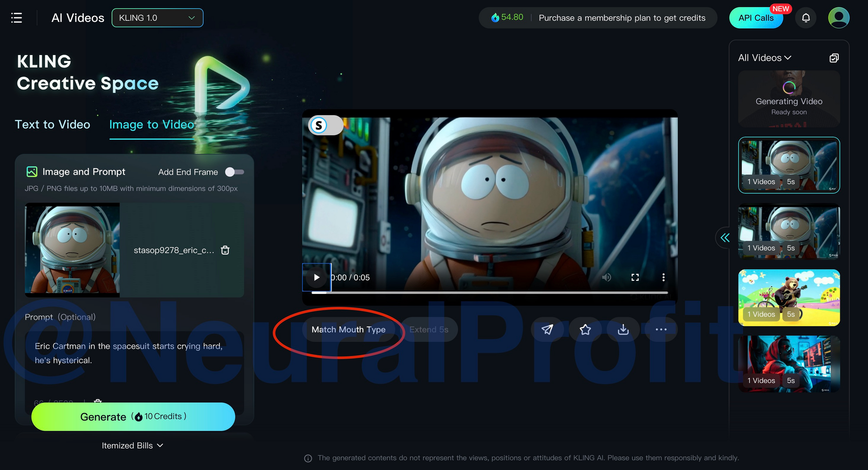Download the video
This screenshot has height=470, width=868.
[x=623, y=329]
